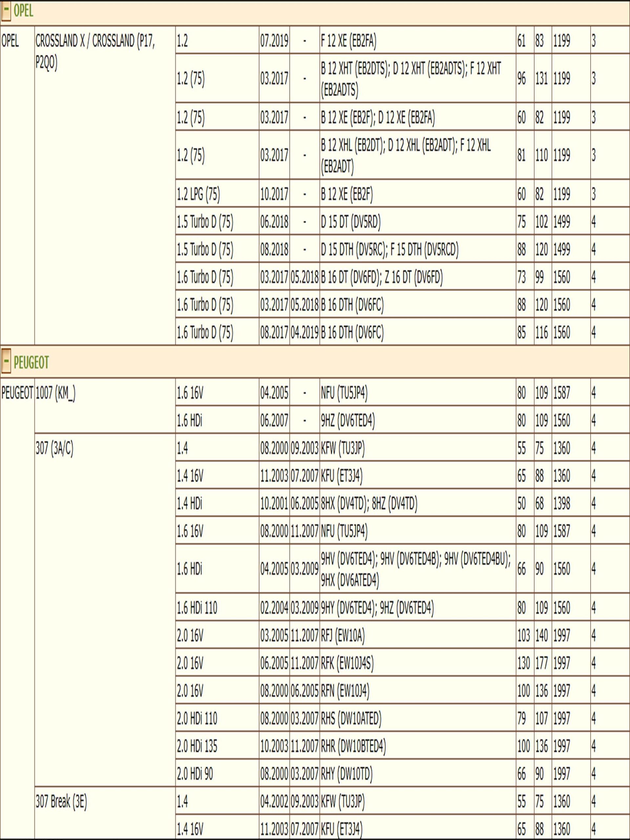Click the 1.4 HDi variant cell
Screen dimensions: 630x840
[x=189, y=504]
